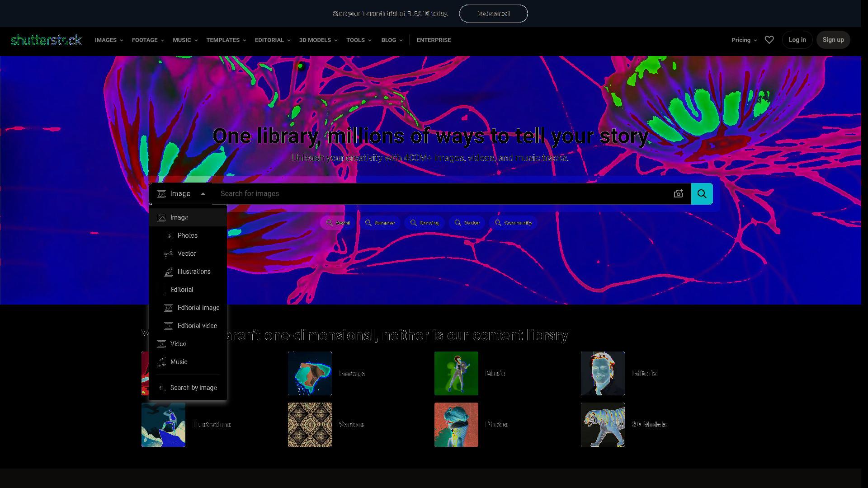Open the Illustrations category thumbnail
The image size is (868, 488).
[x=163, y=425]
